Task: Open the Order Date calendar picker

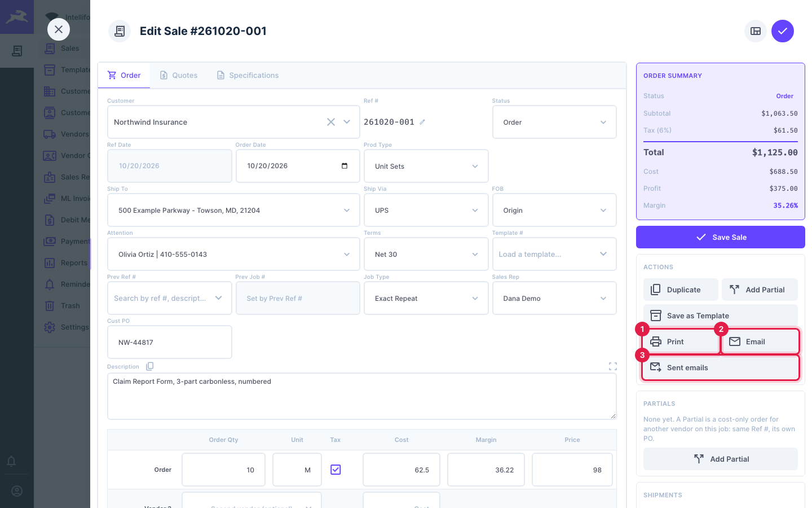Action: [345, 166]
